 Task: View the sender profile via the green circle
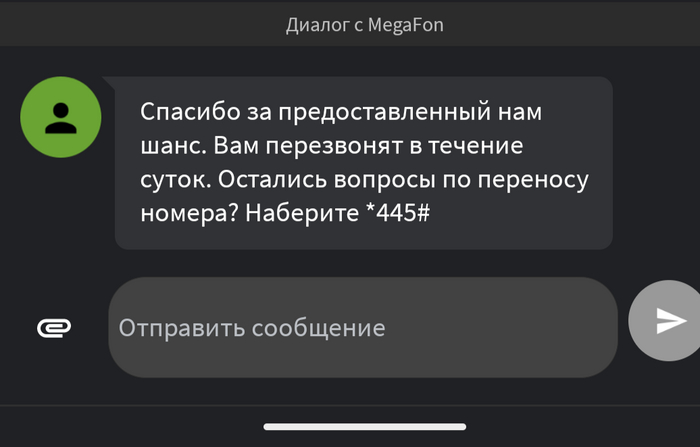tap(61, 117)
